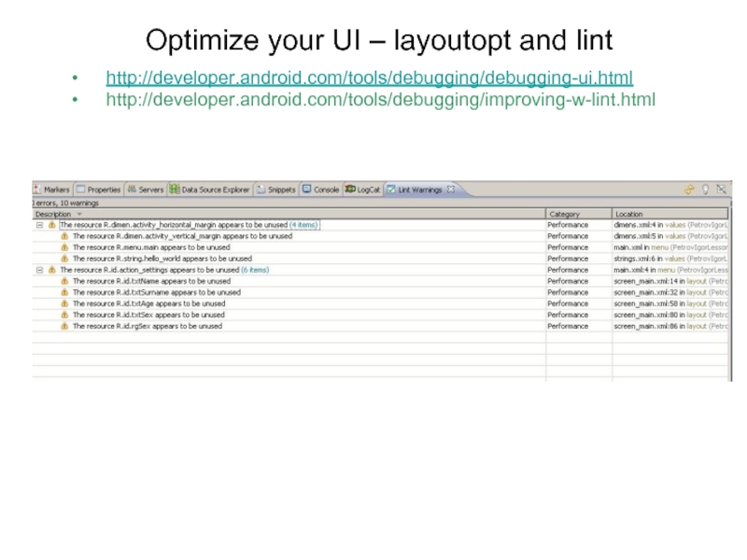Viewport: 747px width, 560px height.
Task: Click warning icon beside R.id.txtName row
Action: pos(64,281)
